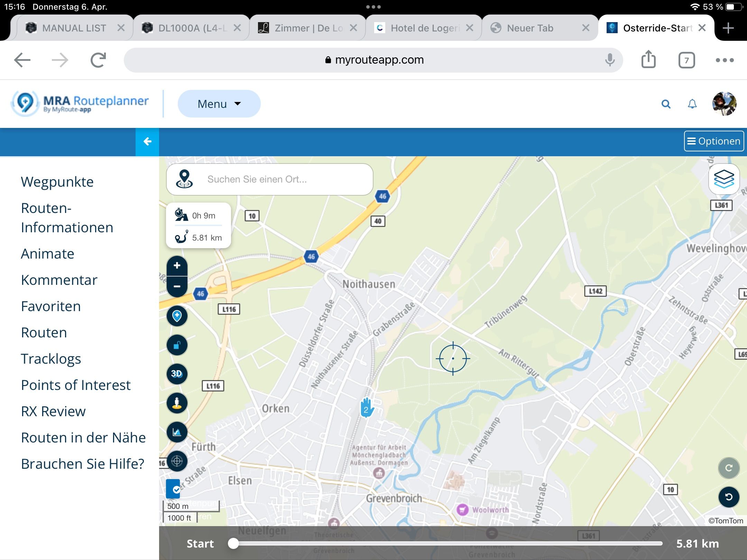
Task: Click the add waypoint pin icon
Action: coord(177,316)
